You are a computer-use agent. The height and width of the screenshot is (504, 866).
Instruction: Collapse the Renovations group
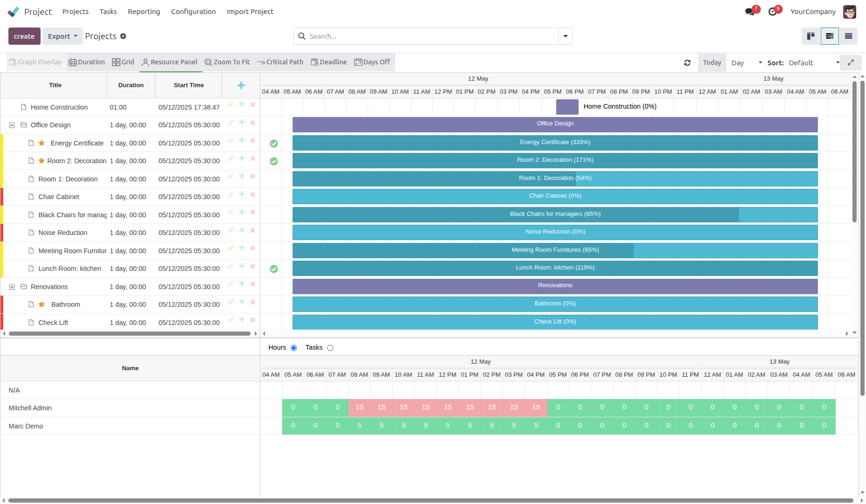[x=12, y=287]
